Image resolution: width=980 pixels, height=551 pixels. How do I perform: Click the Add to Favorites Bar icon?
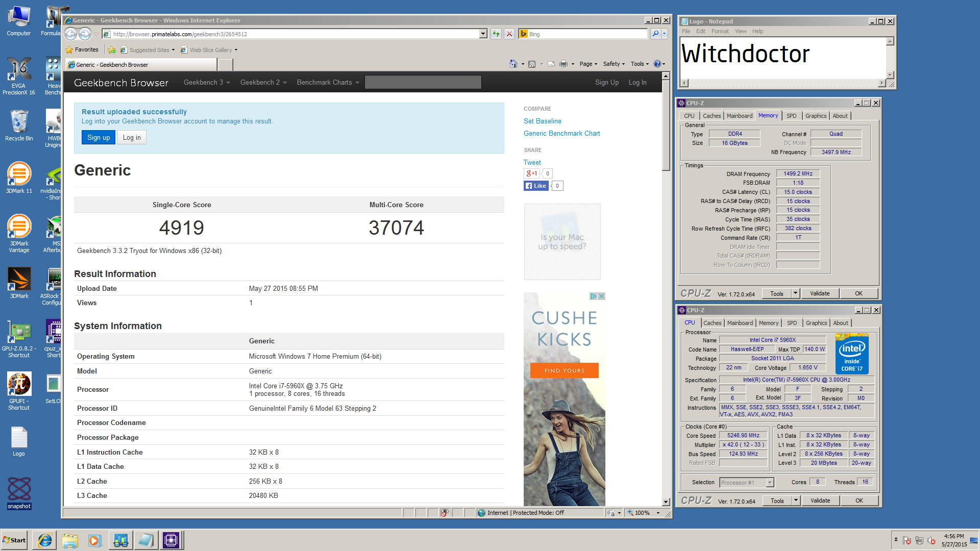[112, 50]
